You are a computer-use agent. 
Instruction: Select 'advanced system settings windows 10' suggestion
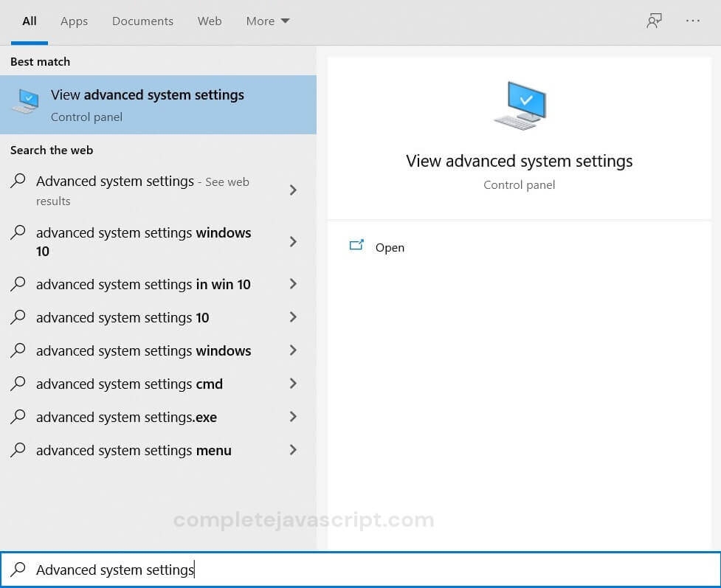tap(158, 241)
